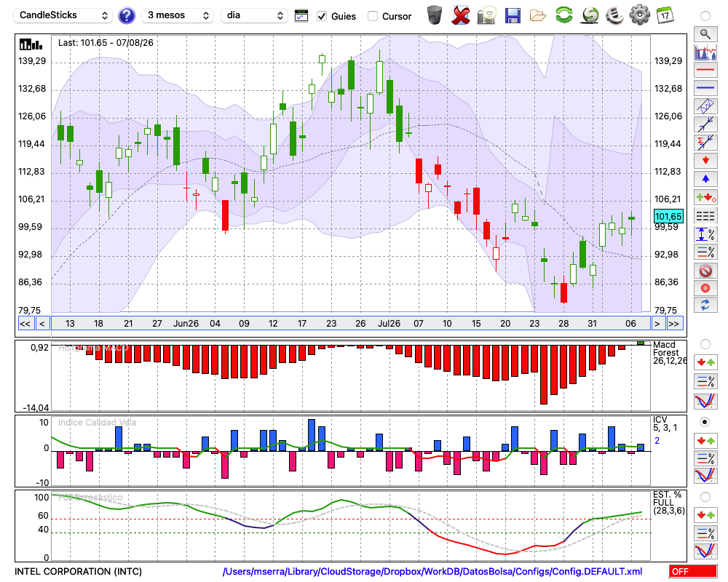Image resolution: width=728 pixels, height=582 pixels.
Task: Select the radio button beside Macd Forest panel
Action: (705, 344)
